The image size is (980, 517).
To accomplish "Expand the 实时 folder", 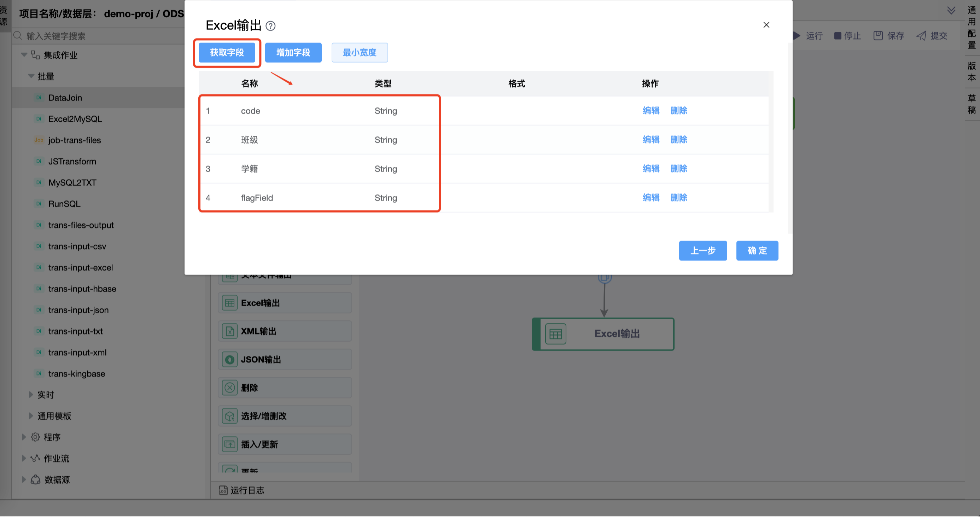I will (31, 395).
